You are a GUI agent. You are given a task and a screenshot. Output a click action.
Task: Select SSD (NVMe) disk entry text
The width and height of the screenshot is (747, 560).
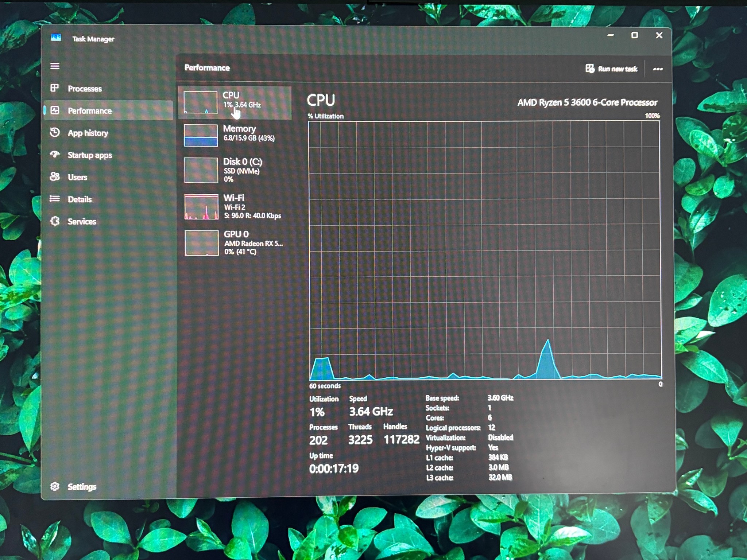(241, 171)
